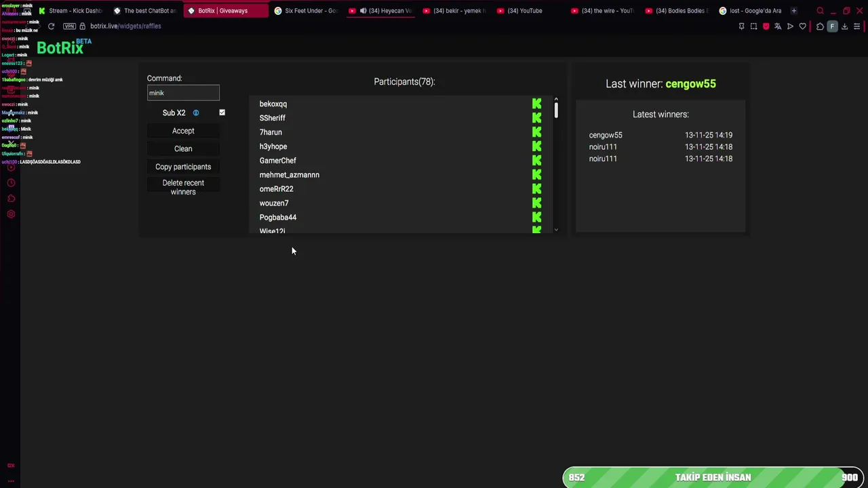Click the Command input field containing minik

tap(183, 93)
